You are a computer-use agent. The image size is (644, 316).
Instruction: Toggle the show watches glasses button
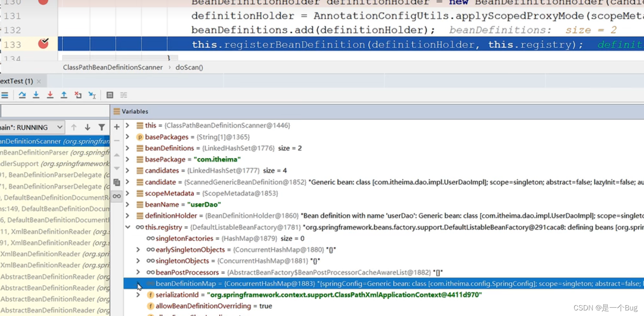pos(117,196)
